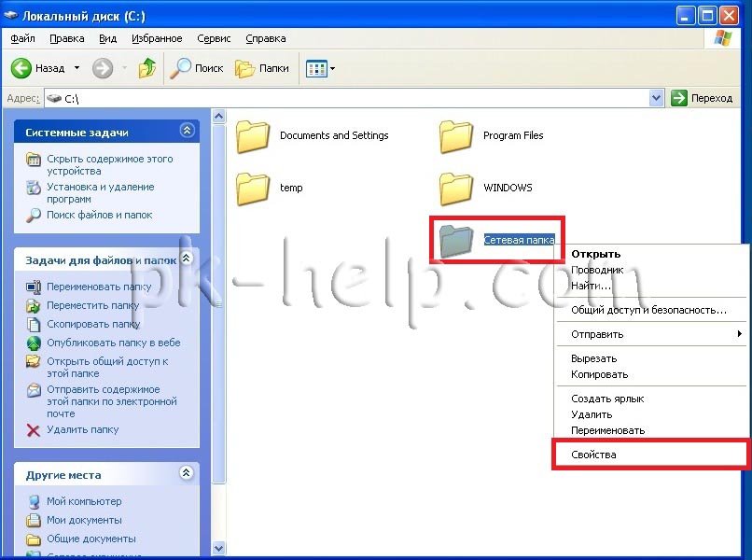Image resolution: width=752 pixels, height=560 pixels.
Task: Collapse the Системные задачи panel
Action: click(187, 130)
